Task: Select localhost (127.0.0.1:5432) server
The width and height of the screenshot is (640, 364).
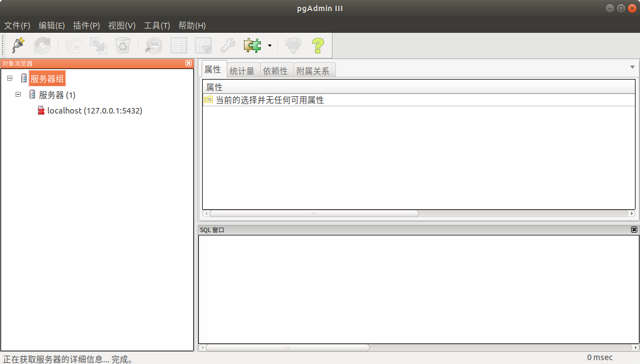Action: click(95, 111)
